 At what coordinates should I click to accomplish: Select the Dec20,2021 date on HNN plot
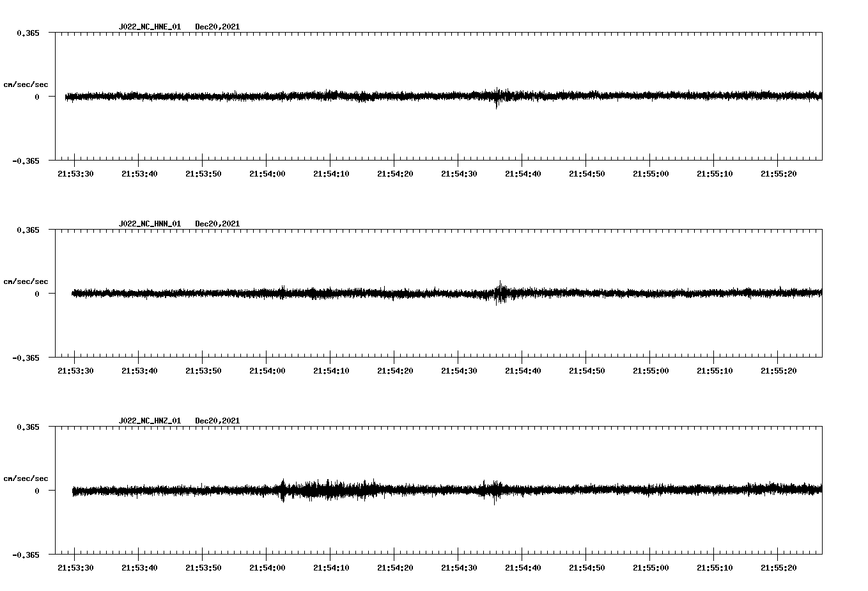pyautogui.click(x=217, y=224)
